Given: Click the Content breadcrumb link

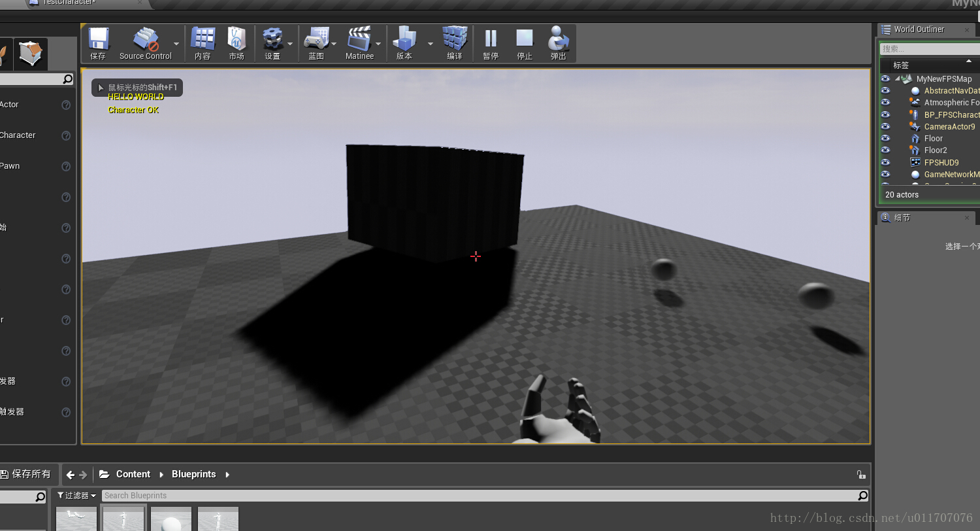Looking at the screenshot, I should click(x=133, y=474).
